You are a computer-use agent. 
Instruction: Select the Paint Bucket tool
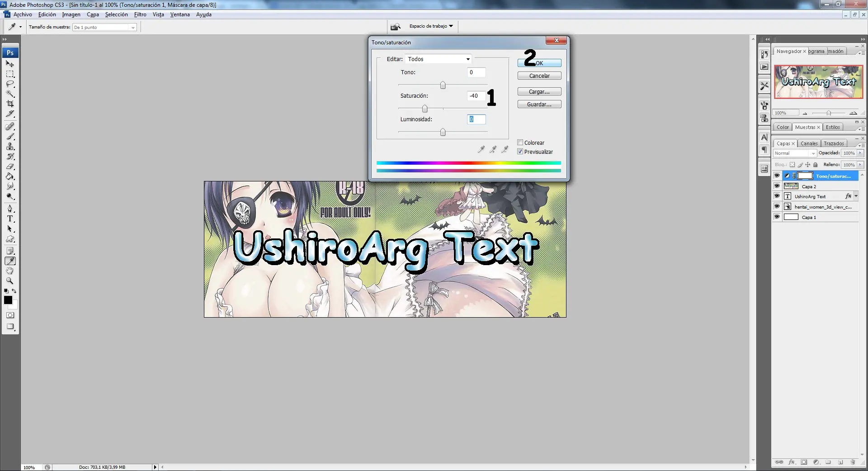point(10,176)
